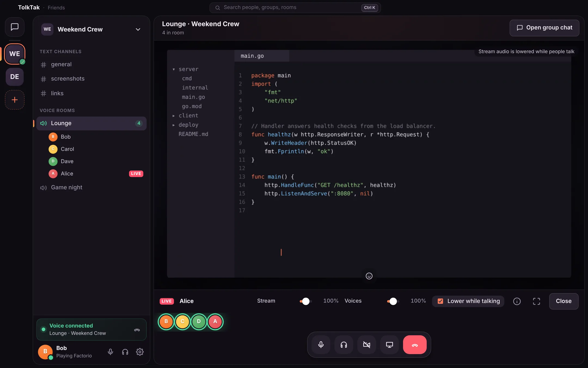The width and height of the screenshot is (588, 368).
Task: Click Alice in the Lounge member list
Action: point(96,174)
